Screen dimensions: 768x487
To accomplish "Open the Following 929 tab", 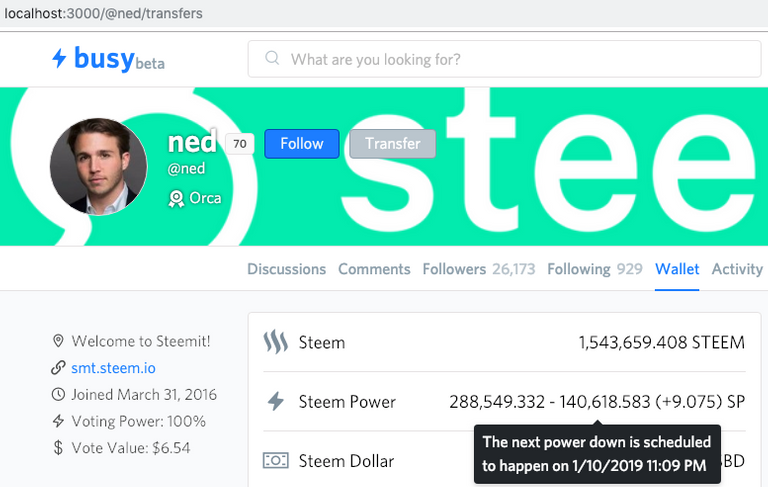I will click(x=595, y=269).
